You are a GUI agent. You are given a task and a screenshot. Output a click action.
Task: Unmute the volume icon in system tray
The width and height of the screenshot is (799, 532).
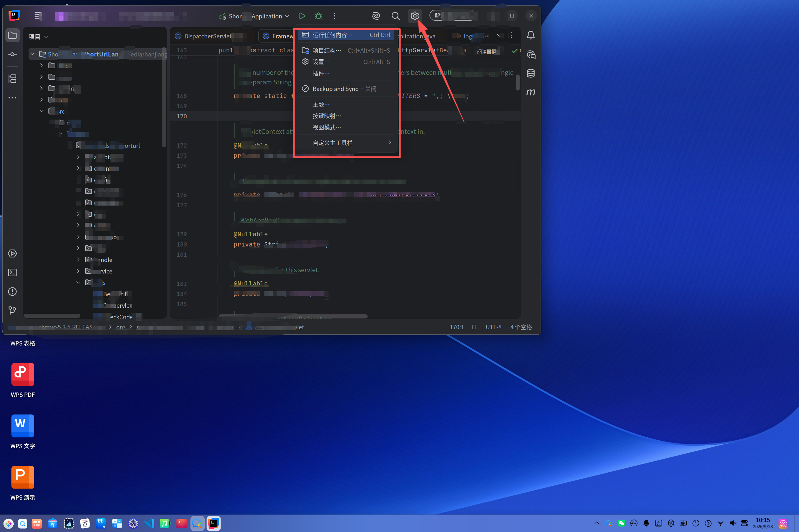pyautogui.click(x=733, y=523)
